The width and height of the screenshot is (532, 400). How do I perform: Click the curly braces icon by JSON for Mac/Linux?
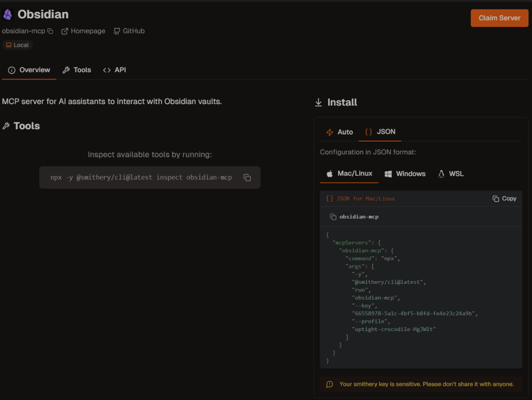(x=329, y=198)
